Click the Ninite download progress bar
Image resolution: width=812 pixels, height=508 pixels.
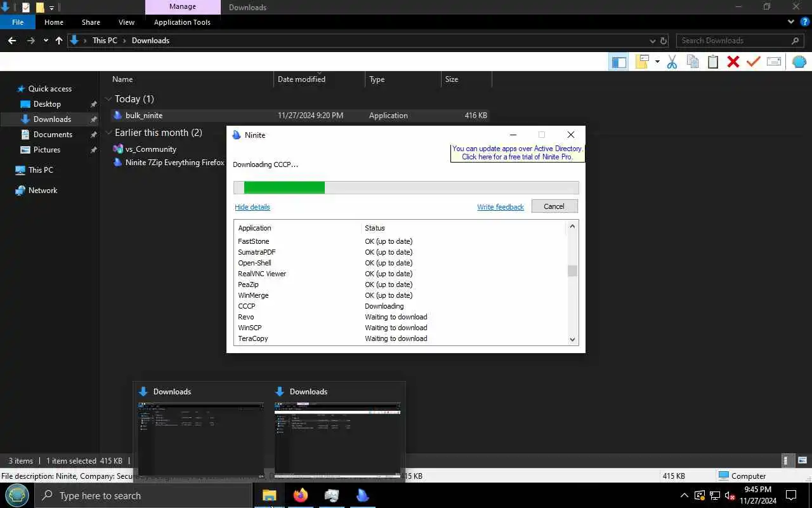[406, 187]
